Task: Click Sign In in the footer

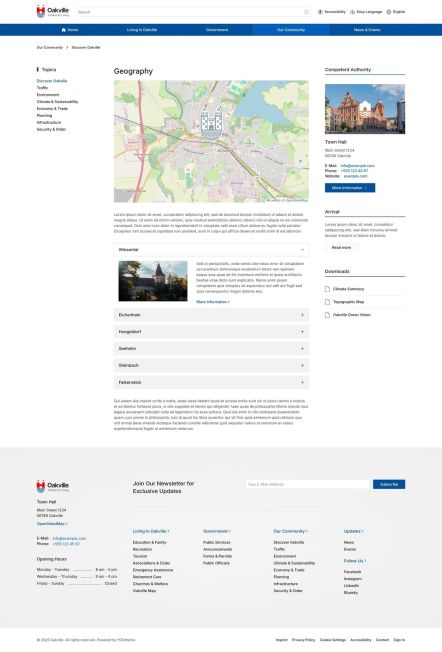Action: pos(399,640)
